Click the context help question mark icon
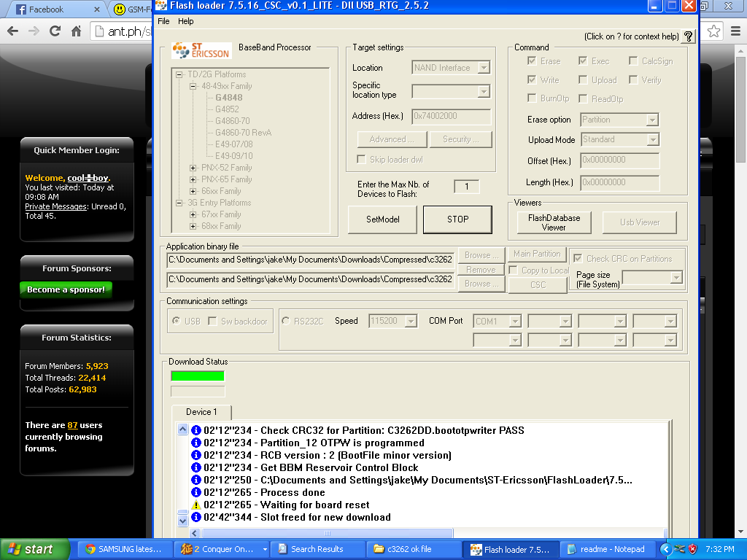 pos(688,36)
